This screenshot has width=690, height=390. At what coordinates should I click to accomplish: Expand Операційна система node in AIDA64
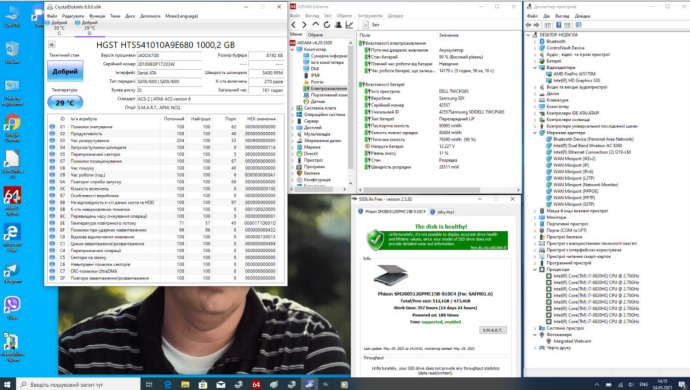coord(292,114)
